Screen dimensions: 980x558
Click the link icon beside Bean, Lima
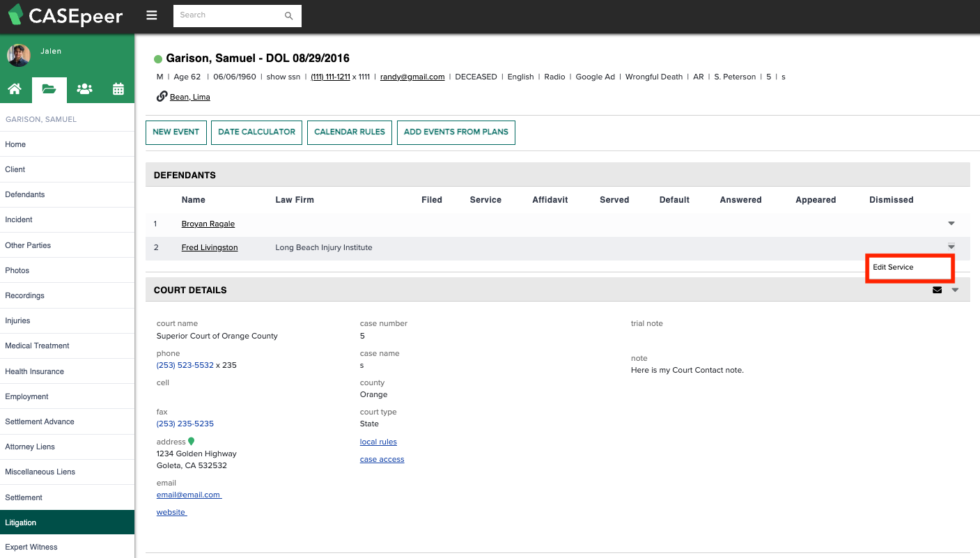pyautogui.click(x=162, y=97)
